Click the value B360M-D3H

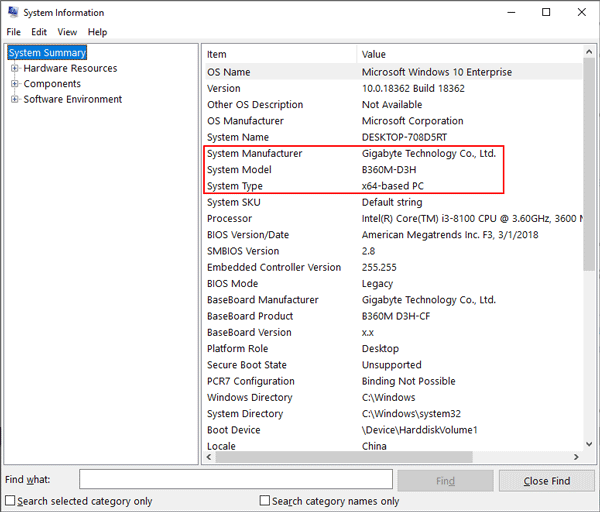click(x=389, y=170)
